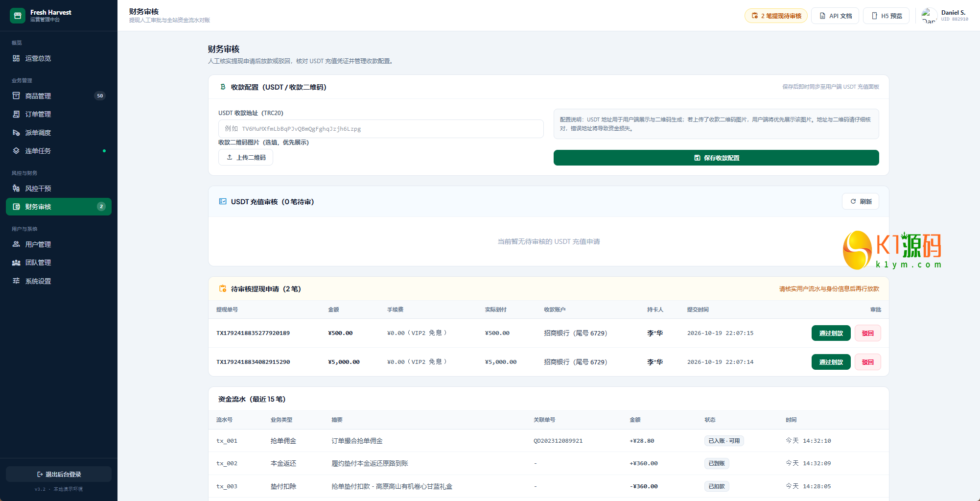Approve 通过划款 for ¥5,000.00 withdrawal
The width and height of the screenshot is (980, 501).
pyautogui.click(x=831, y=362)
